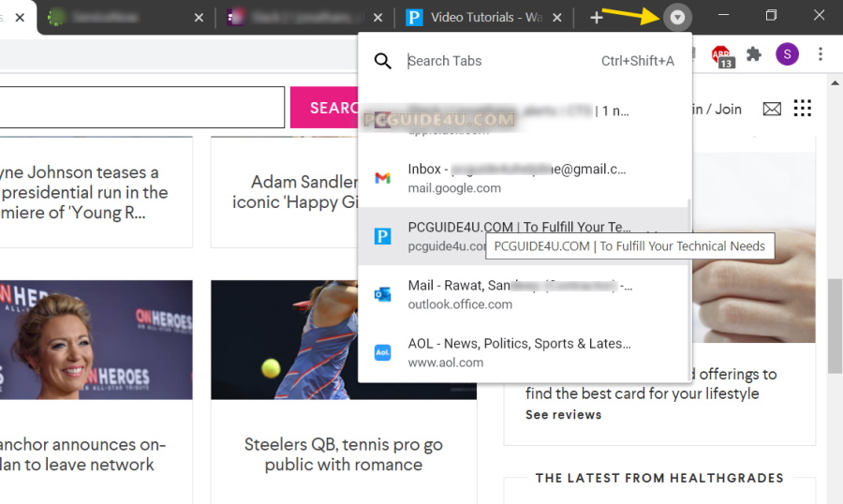Open the AOL apps grid icon
The width and height of the screenshot is (843, 504).
(803, 109)
